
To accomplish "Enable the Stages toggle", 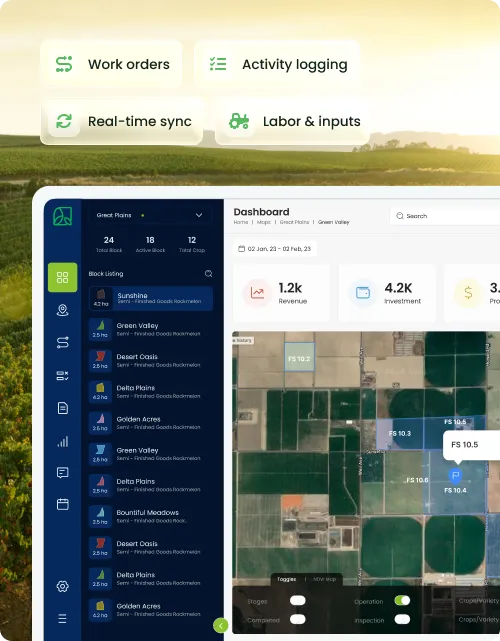I will (298, 600).
